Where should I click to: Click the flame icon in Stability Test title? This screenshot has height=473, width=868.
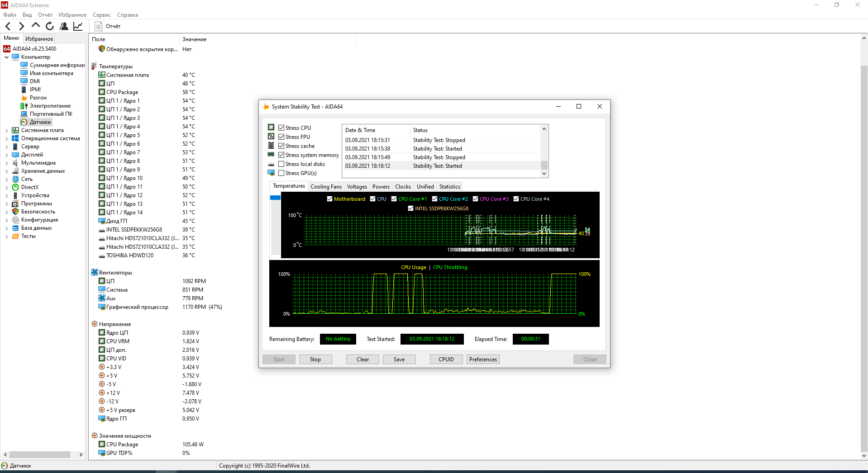pos(266,107)
